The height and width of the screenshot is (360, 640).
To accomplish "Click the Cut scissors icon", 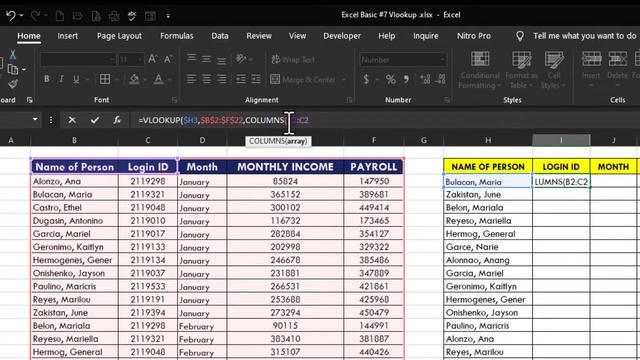I will tap(12, 55).
